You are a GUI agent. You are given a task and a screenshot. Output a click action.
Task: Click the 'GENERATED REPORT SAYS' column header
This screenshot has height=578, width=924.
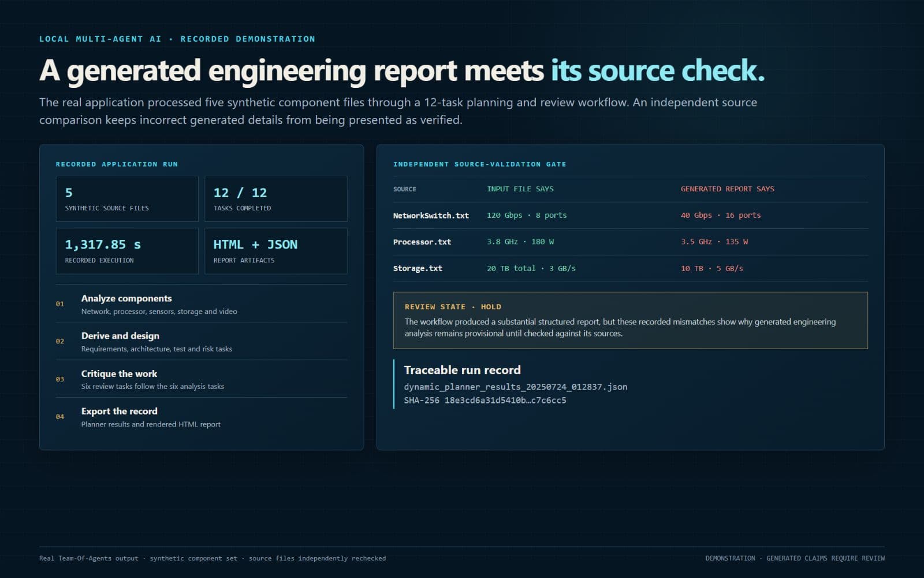(728, 189)
